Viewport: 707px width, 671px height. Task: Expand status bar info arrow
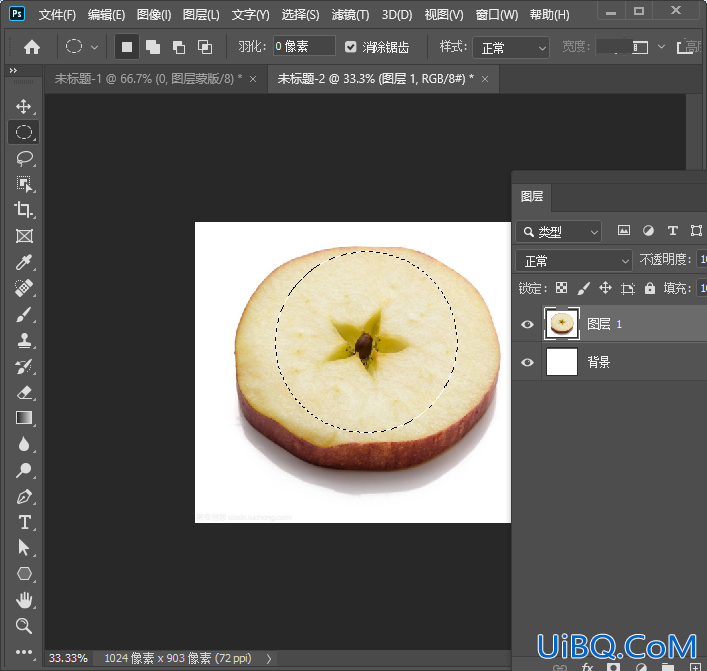click(x=269, y=659)
